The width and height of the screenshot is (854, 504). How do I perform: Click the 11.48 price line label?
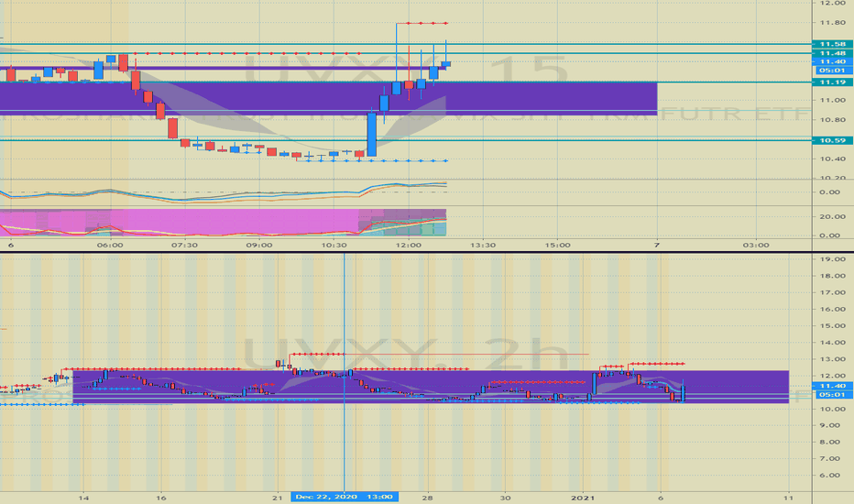tap(832, 53)
